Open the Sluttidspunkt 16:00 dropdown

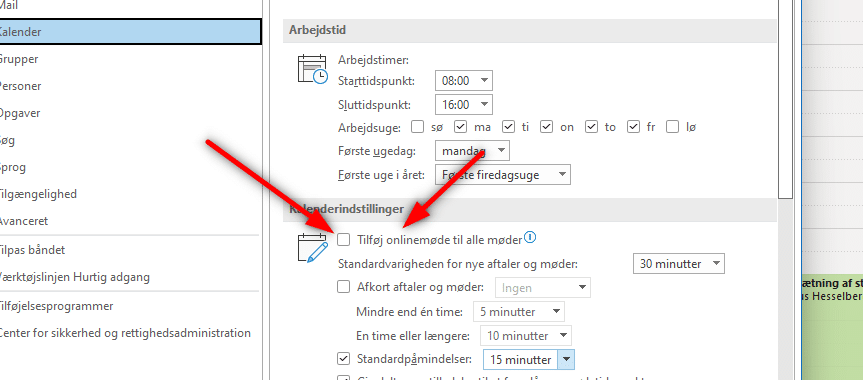[463, 104]
